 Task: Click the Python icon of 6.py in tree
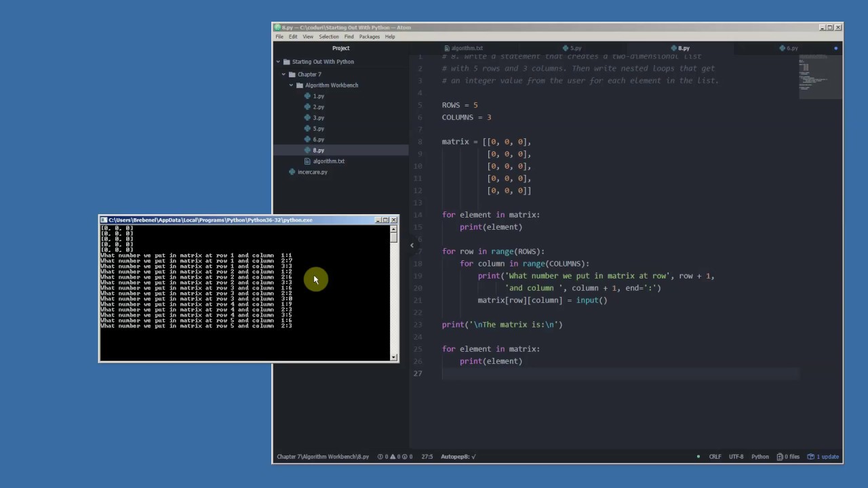(x=308, y=140)
